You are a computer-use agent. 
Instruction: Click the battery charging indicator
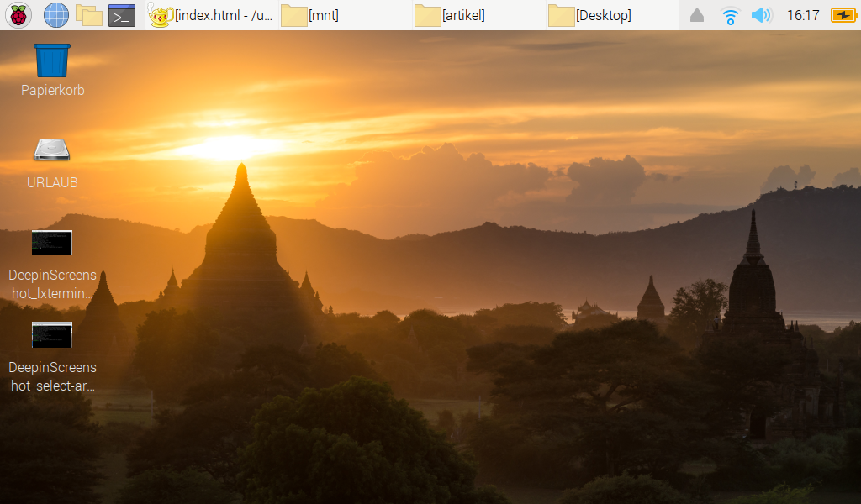843,15
